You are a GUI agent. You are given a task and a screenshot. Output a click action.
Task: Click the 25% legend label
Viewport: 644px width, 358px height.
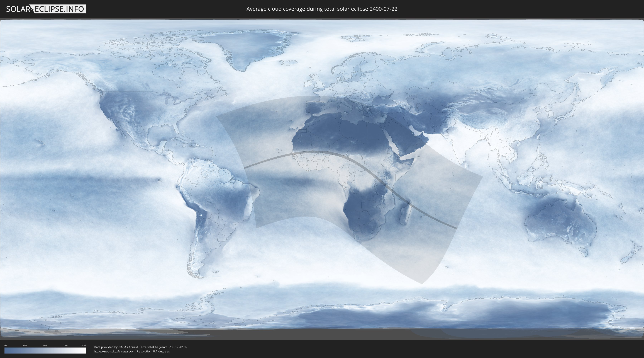coord(25,345)
